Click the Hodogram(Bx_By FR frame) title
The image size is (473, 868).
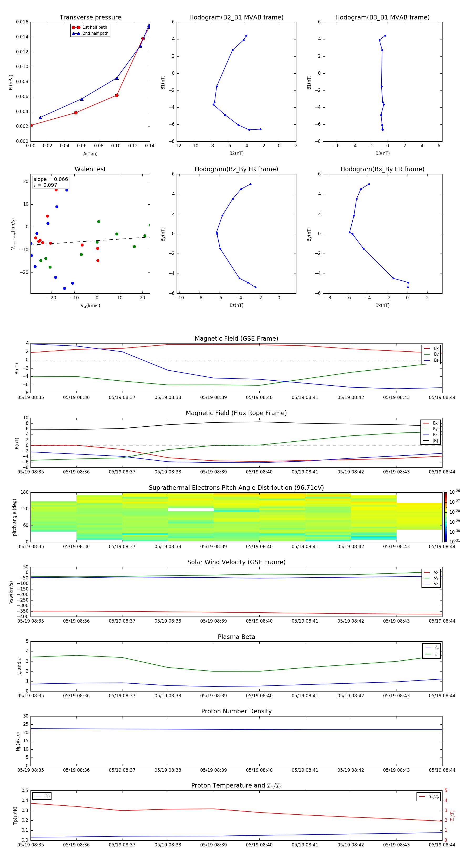(382, 169)
